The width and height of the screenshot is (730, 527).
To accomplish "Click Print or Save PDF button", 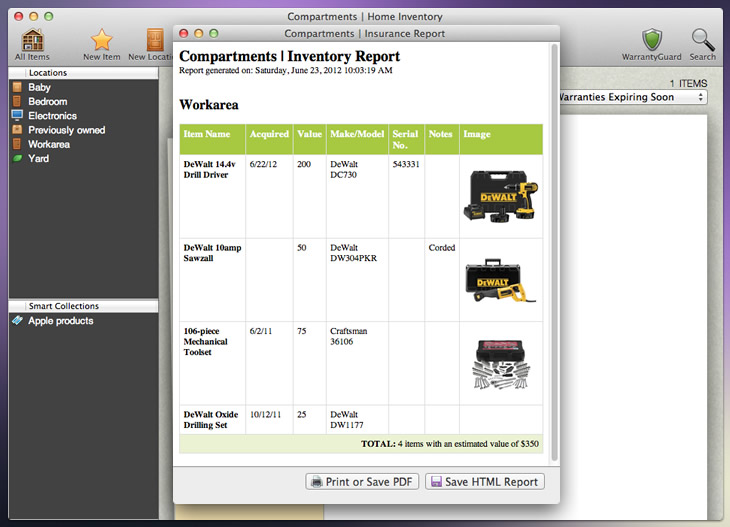I will click(x=362, y=482).
